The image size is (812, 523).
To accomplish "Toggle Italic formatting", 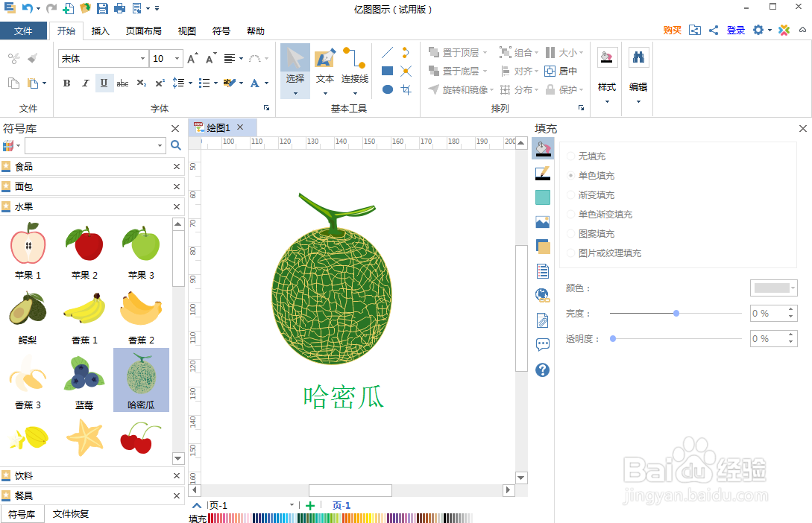I will (x=86, y=83).
